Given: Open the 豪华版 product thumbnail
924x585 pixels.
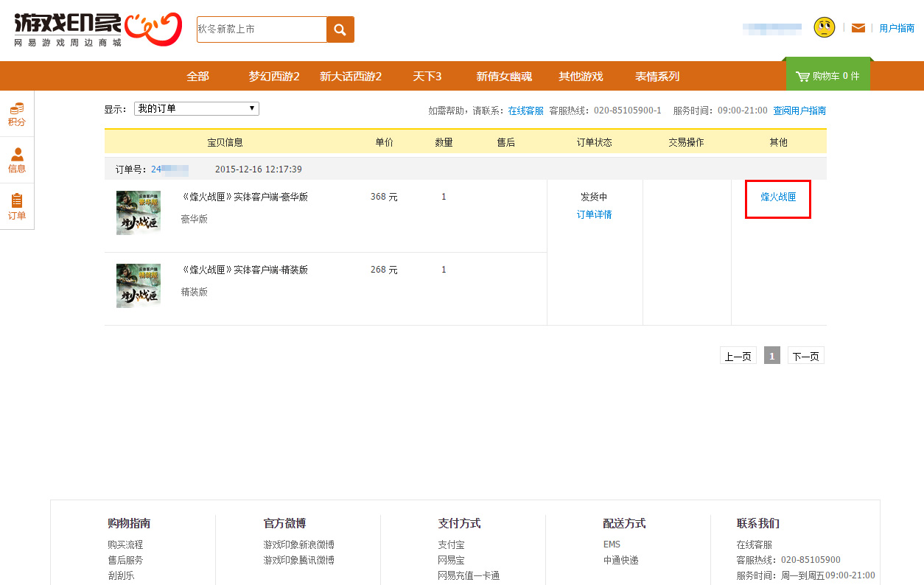Looking at the screenshot, I should 139,213.
